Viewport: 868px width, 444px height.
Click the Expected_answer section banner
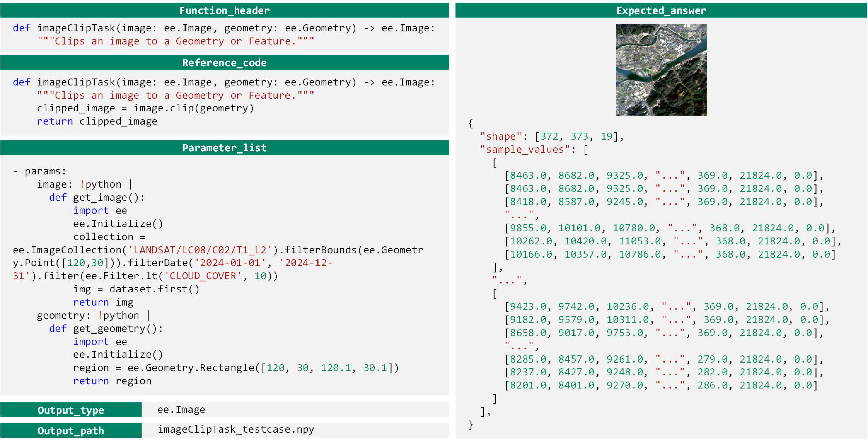point(661,10)
